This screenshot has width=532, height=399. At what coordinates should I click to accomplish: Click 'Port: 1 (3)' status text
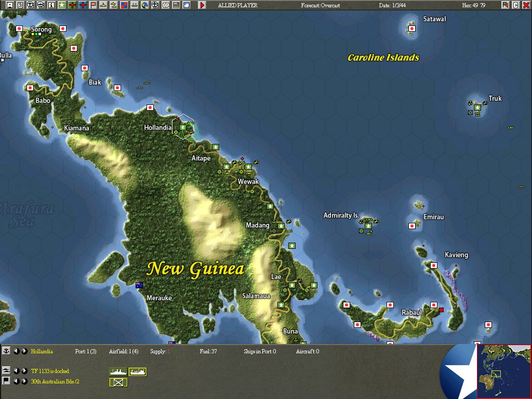pyautogui.click(x=86, y=352)
